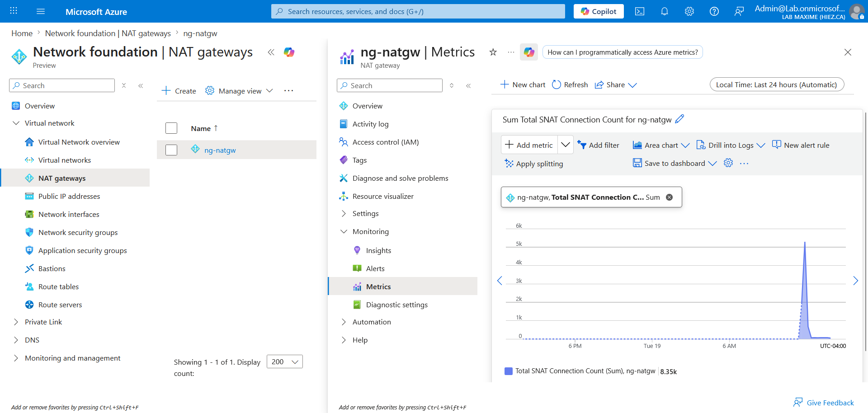Create a New alert rule
The image size is (868, 413).
(801, 145)
